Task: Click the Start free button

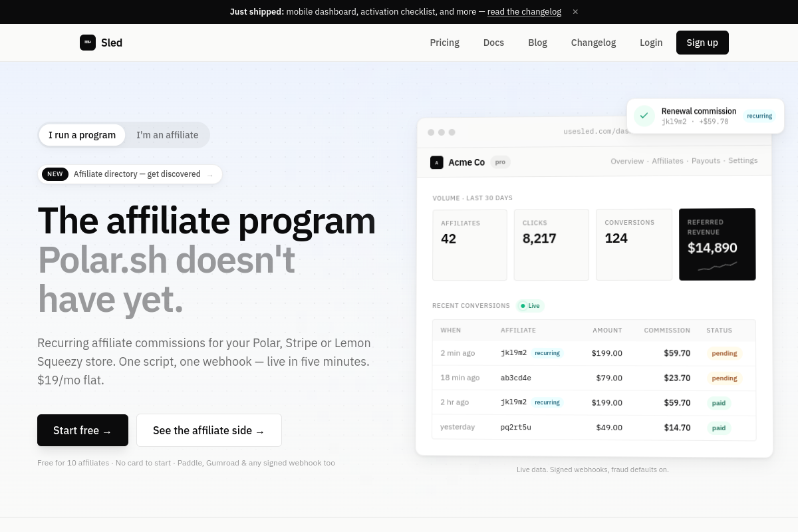Action: pos(82,430)
